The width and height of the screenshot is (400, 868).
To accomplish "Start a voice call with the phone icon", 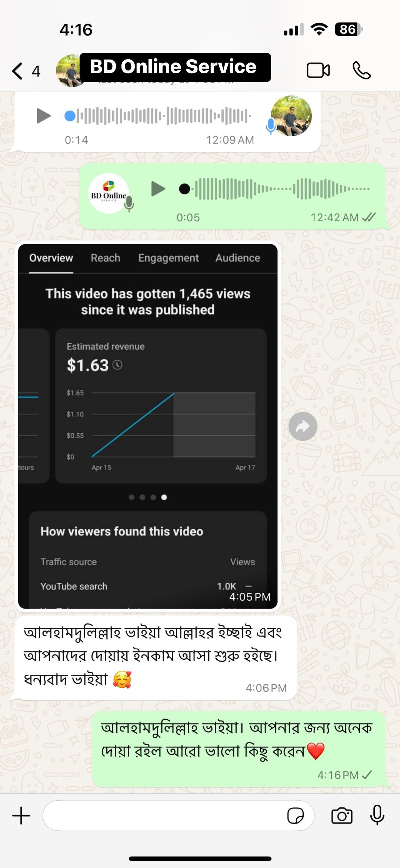I will [x=361, y=70].
